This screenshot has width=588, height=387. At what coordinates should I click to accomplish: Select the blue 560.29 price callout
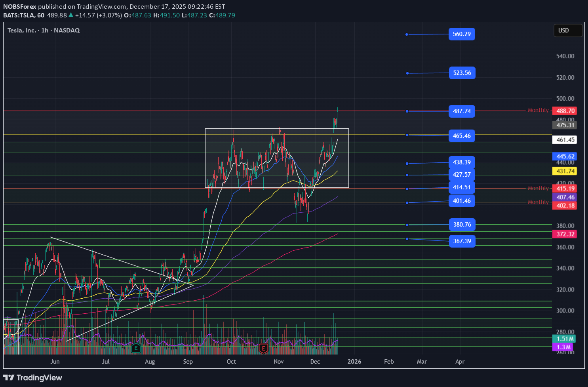462,34
